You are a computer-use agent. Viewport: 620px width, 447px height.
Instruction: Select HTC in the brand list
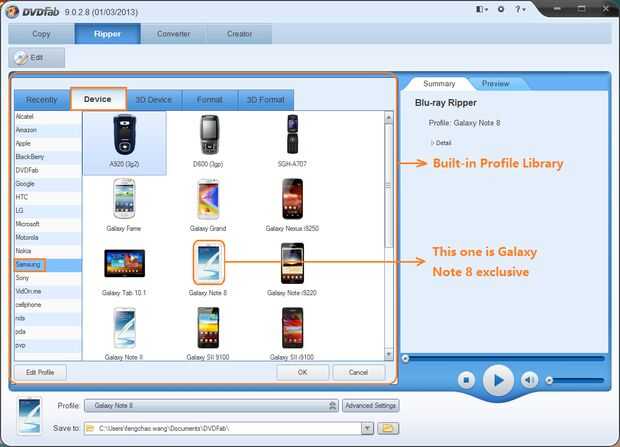click(48, 197)
